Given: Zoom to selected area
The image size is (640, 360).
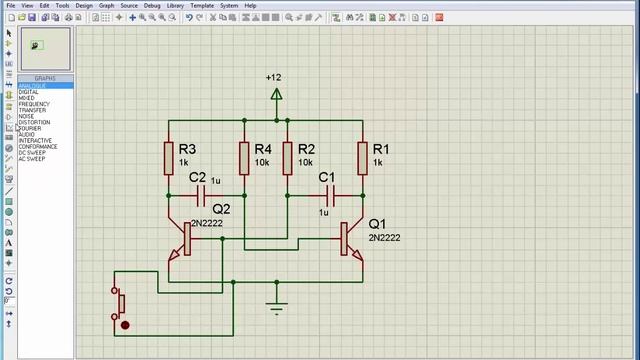Looking at the screenshot, I should coord(172,18).
